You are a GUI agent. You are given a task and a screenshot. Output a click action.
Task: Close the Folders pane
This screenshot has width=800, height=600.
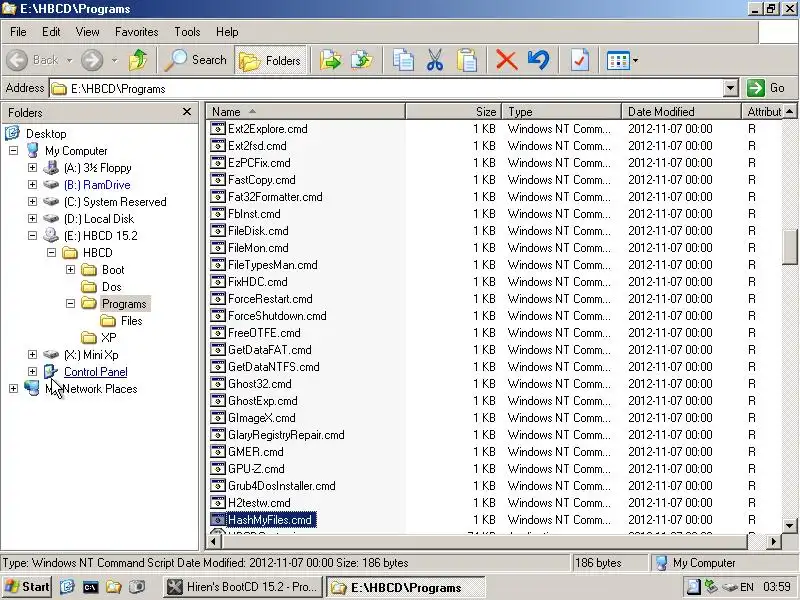pyautogui.click(x=187, y=112)
